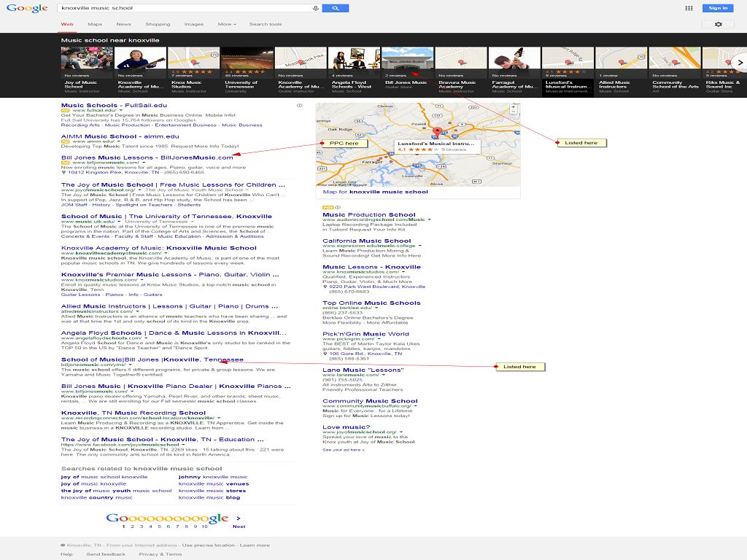The height and width of the screenshot is (560, 747).
Task: Switch to the News tab
Action: [123, 24]
